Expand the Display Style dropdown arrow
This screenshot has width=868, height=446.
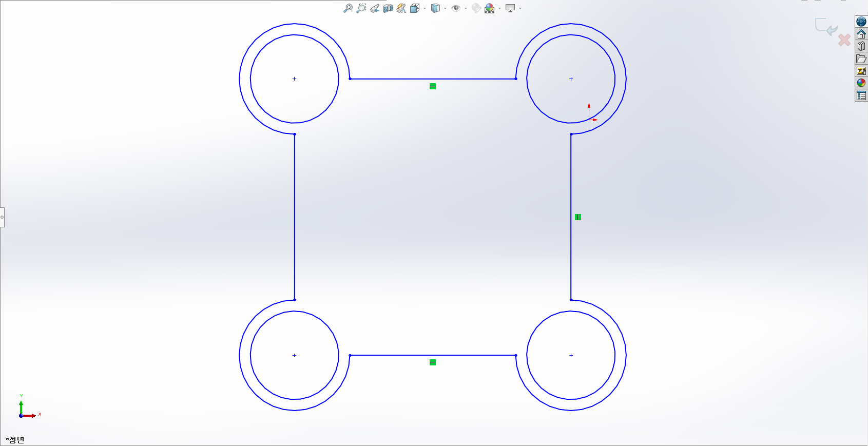click(445, 8)
